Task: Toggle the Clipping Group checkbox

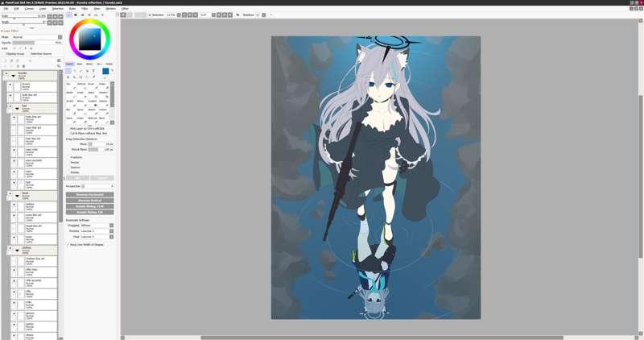Action: point(13,54)
